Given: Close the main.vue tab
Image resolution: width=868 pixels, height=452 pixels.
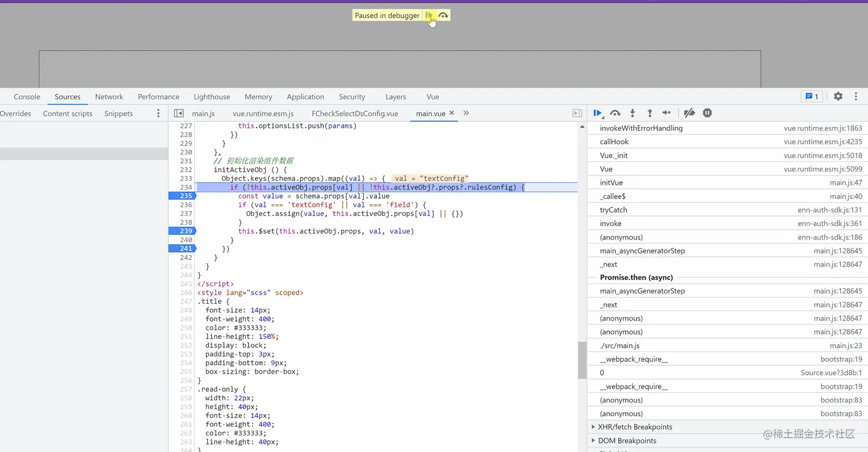Looking at the screenshot, I should [x=451, y=113].
